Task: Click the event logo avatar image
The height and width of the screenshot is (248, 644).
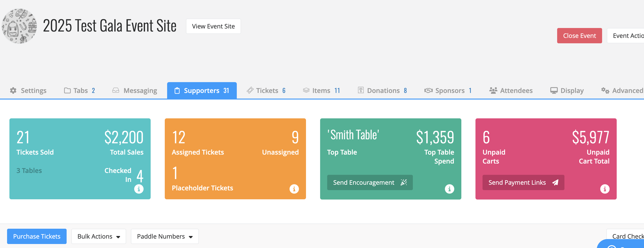Action: 20,26
